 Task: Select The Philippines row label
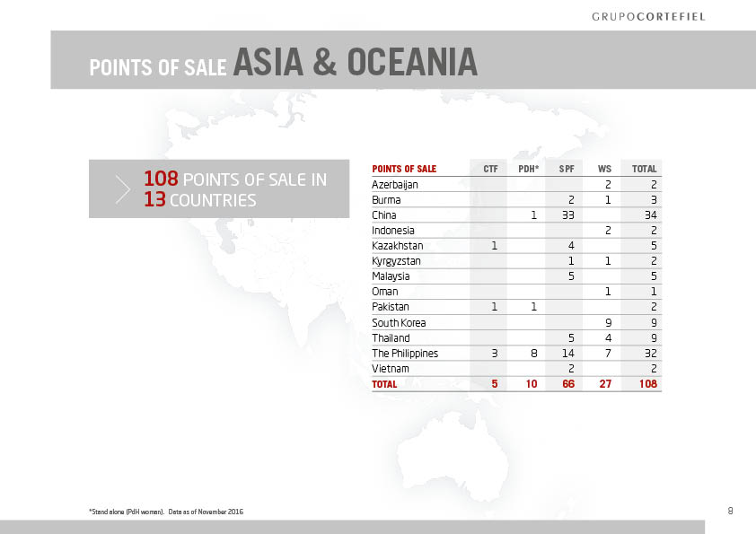pos(405,354)
